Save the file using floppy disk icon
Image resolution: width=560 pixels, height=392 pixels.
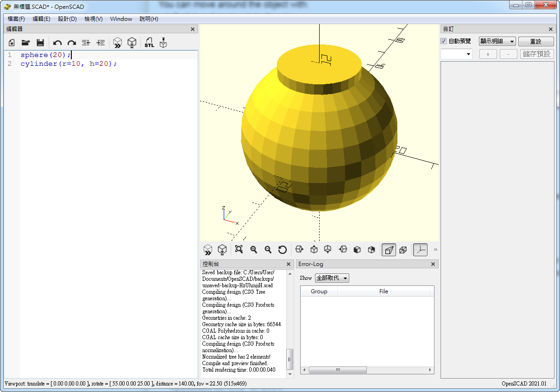[40, 43]
